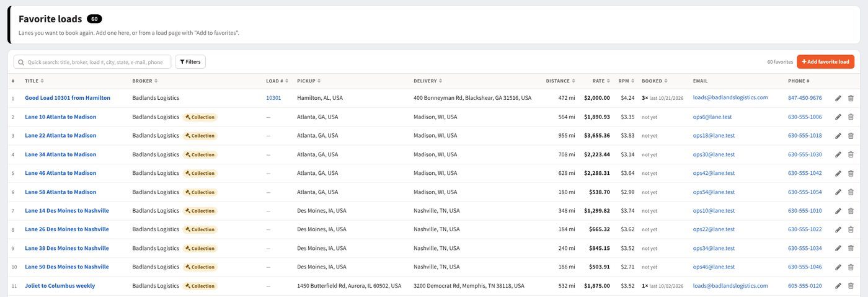Sort by Title column header
Image resolution: width=868 pixels, height=297 pixels.
pyautogui.click(x=32, y=81)
